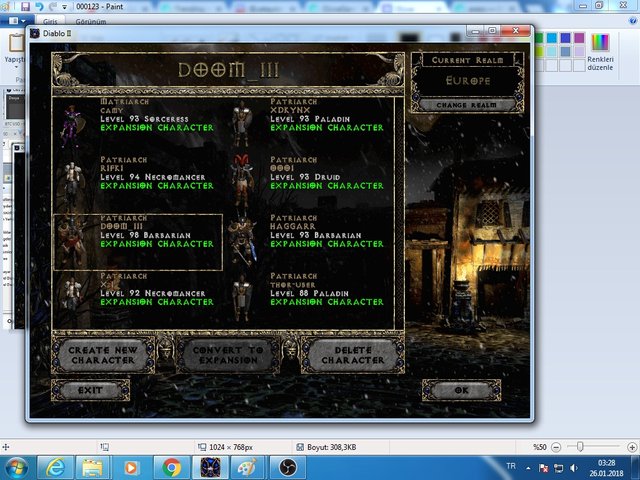Open Paint's blue file menu button
640x480 pixels.
(17, 20)
